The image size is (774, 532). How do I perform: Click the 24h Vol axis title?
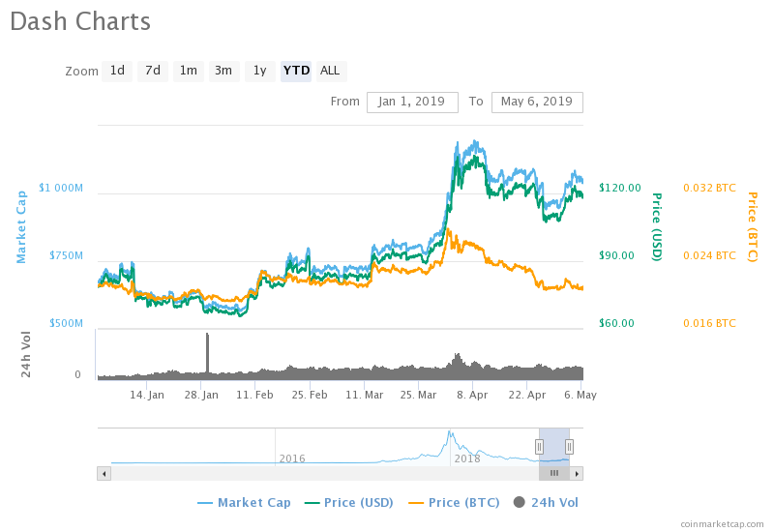(26, 354)
